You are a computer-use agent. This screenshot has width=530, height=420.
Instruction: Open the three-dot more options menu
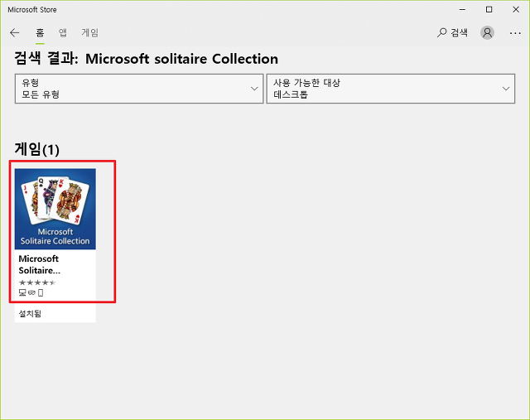[x=515, y=33]
